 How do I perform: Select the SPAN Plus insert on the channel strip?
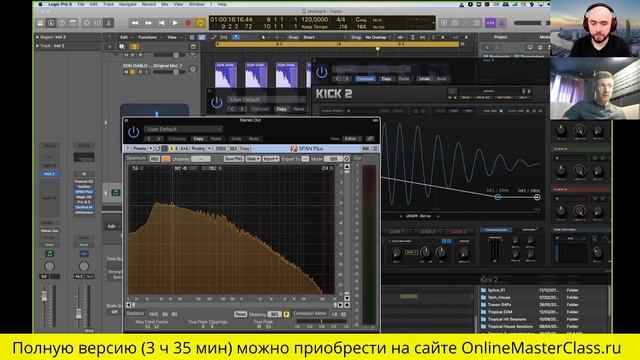coord(84,192)
